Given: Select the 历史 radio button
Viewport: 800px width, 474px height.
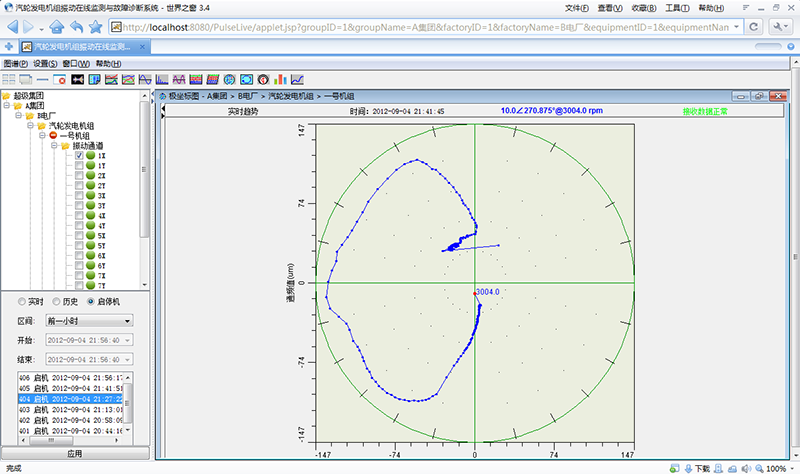Looking at the screenshot, I should [x=56, y=302].
